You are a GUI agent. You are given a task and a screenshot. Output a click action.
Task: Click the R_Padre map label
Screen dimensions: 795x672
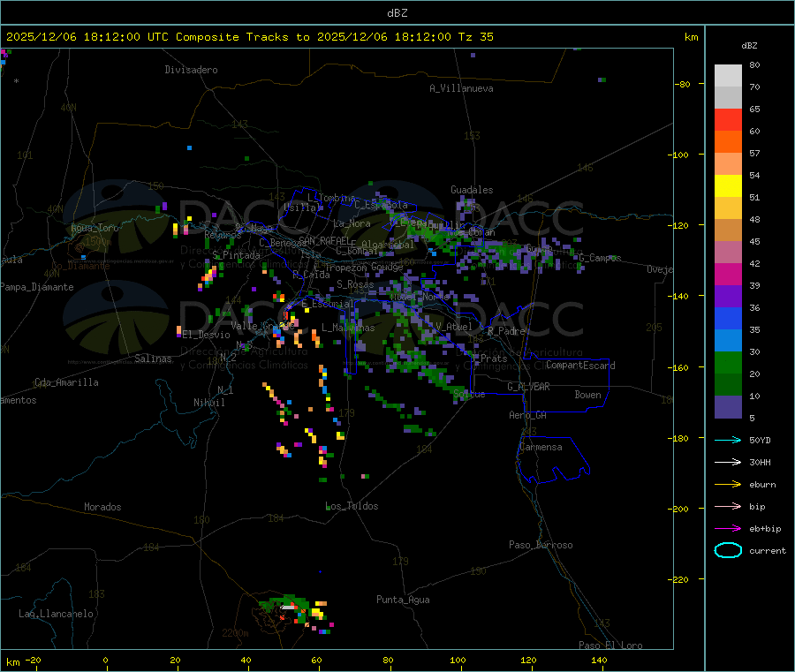[x=506, y=331]
